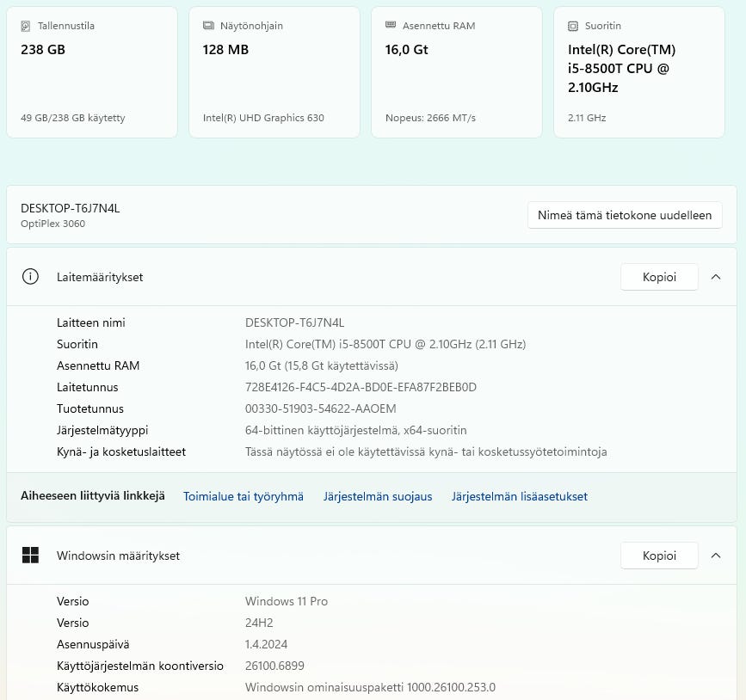Click the Kynä- ja kosketuslaitteet label
This screenshot has height=700, width=746.
pyautogui.click(x=121, y=451)
